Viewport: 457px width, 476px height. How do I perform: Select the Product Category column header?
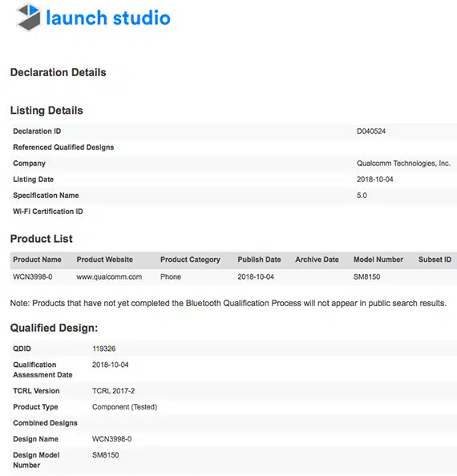pyautogui.click(x=190, y=260)
